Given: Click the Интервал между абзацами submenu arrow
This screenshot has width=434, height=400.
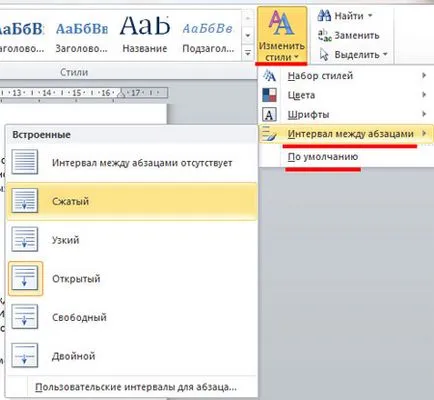Looking at the screenshot, I should click(x=424, y=133).
